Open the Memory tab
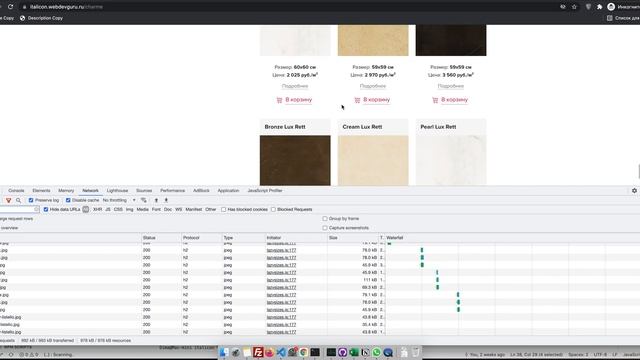 66,191
